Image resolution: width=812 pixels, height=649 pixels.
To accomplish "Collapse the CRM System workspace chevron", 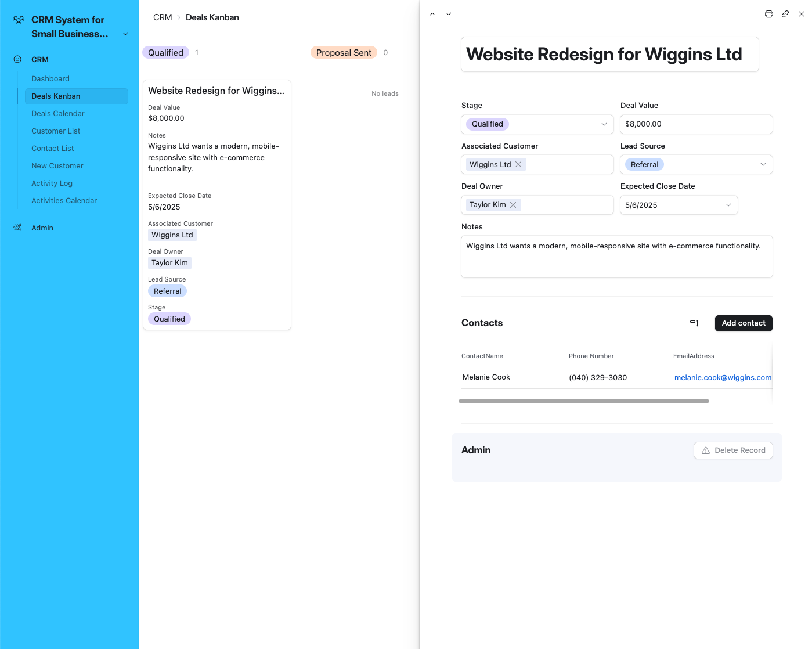I will click(125, 34).
